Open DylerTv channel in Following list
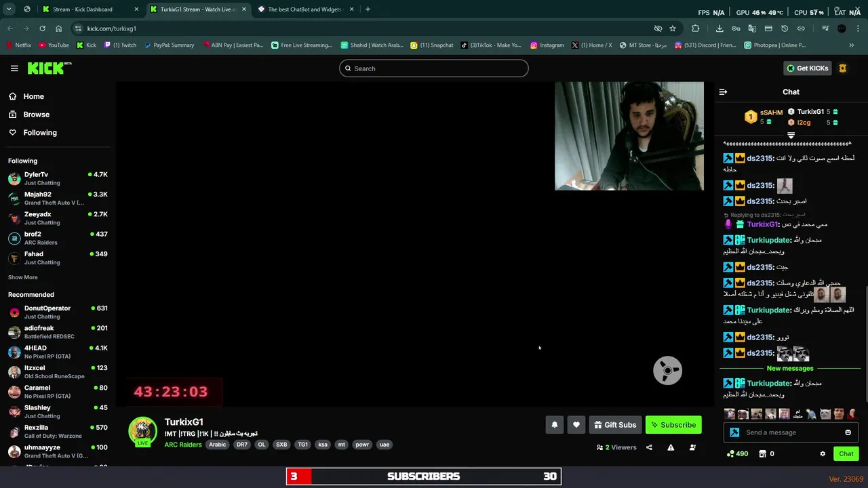This screenshot has width=868, height=488. click(x=58, y=178)
